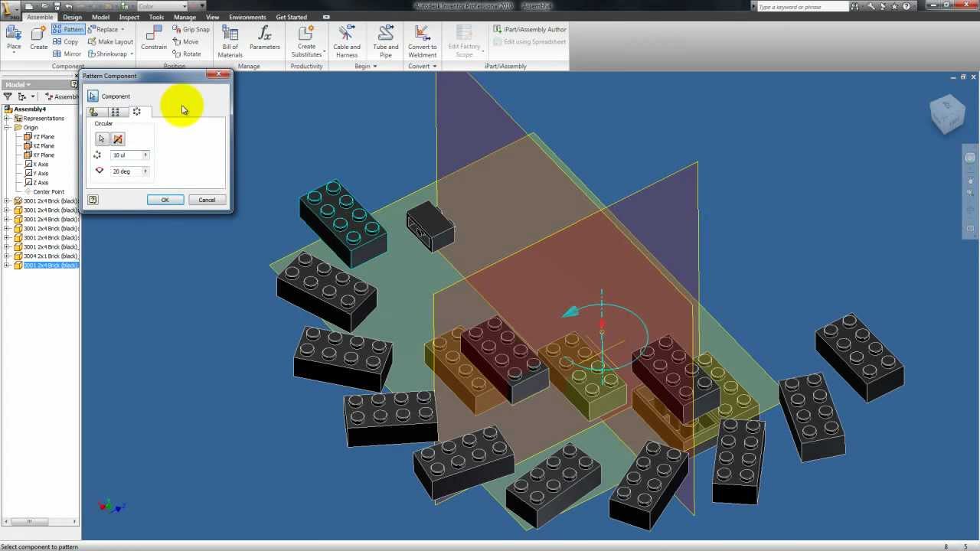Open the Manage ribbon tab
This screenshot has width=980, height=551.
[x=185, y=17]
